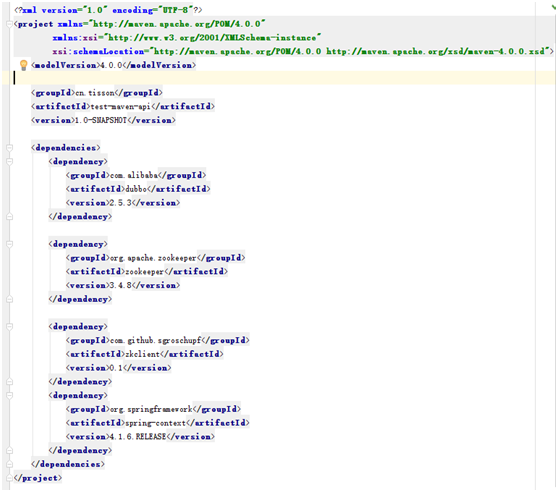This screenshot has height=492, width=558.
Task: Click the dubbo version 2.5.3 text
Action: pos(121,203)
